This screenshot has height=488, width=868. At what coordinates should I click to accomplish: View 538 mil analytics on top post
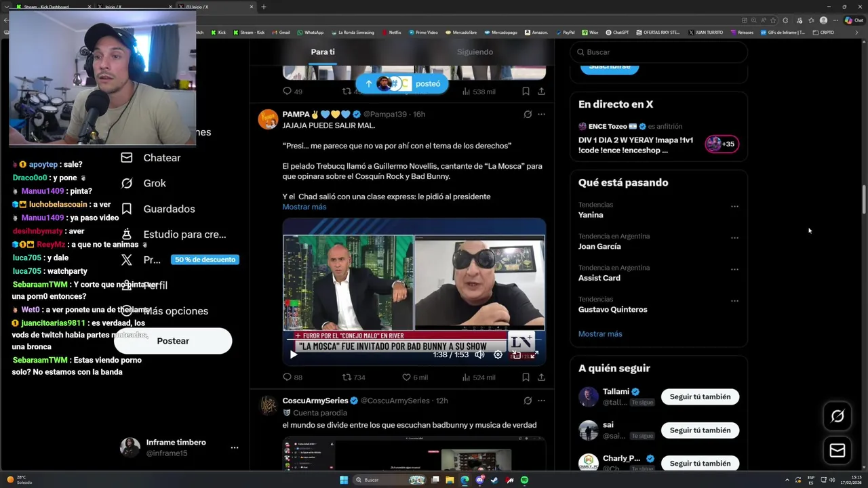pyautogui.click(x=478, y=91)
